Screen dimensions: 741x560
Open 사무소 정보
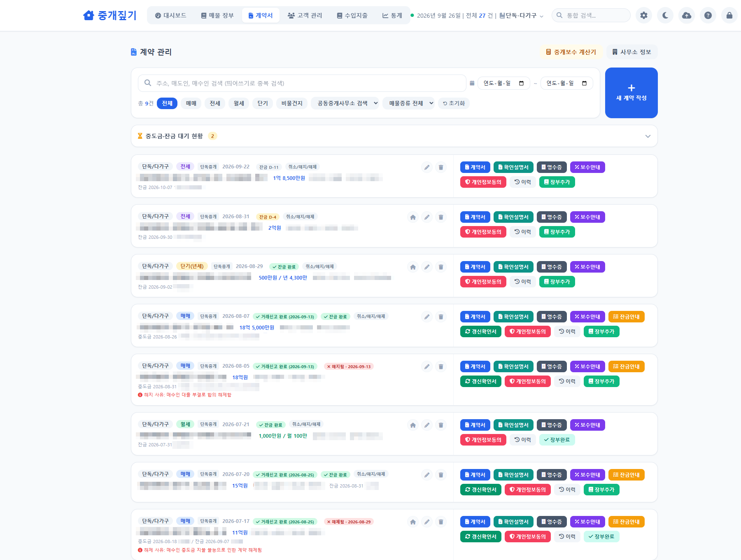click(x=631, y=52)
